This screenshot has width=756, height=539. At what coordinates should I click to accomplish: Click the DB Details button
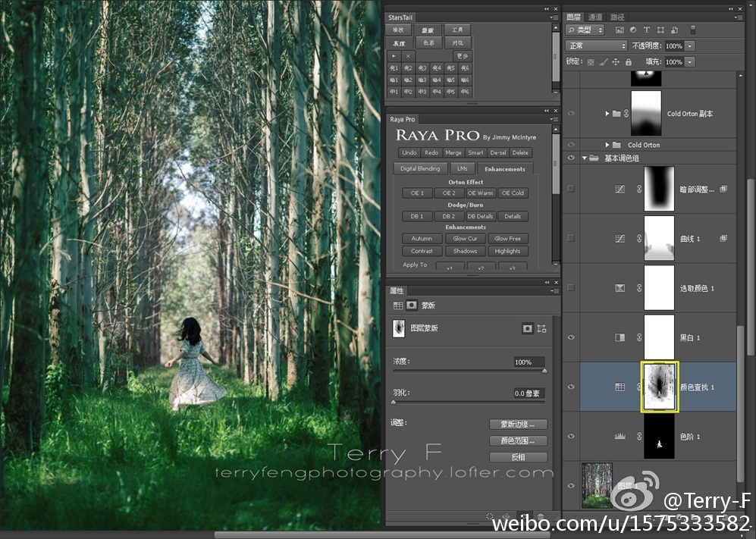480,216
